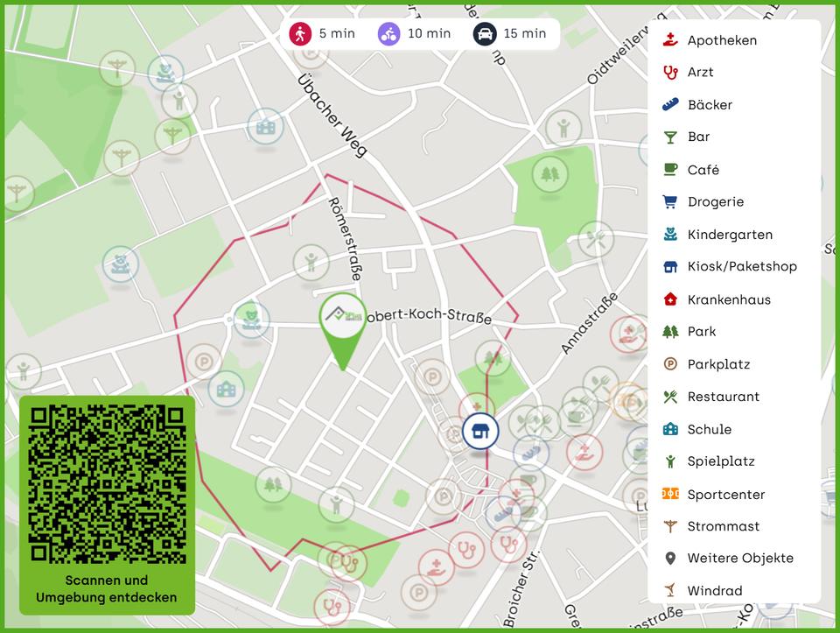Click the Scannen und Umgebung entdecken caption
Image resolution: width=840 pixels, height=633 pixels.
pos(107,589)
